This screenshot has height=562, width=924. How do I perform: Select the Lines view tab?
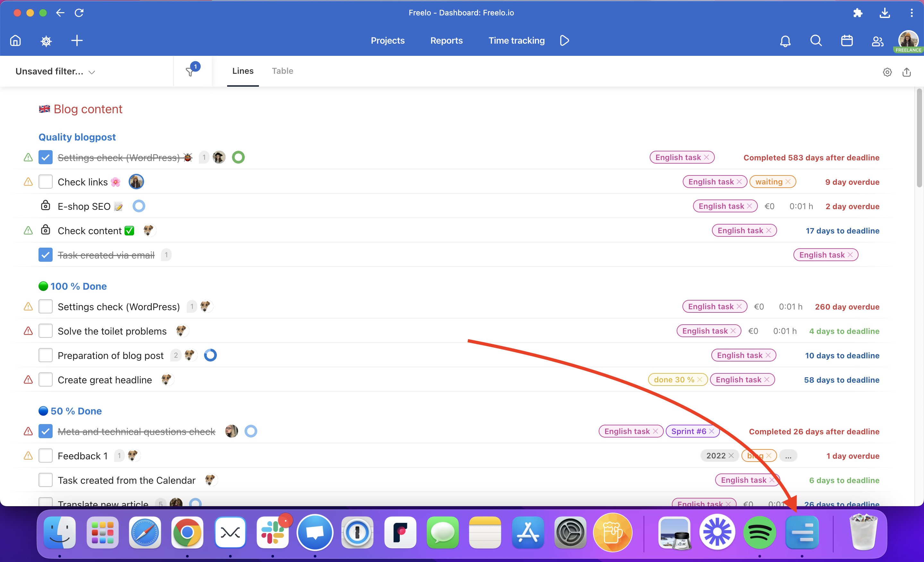coord(243,71)
